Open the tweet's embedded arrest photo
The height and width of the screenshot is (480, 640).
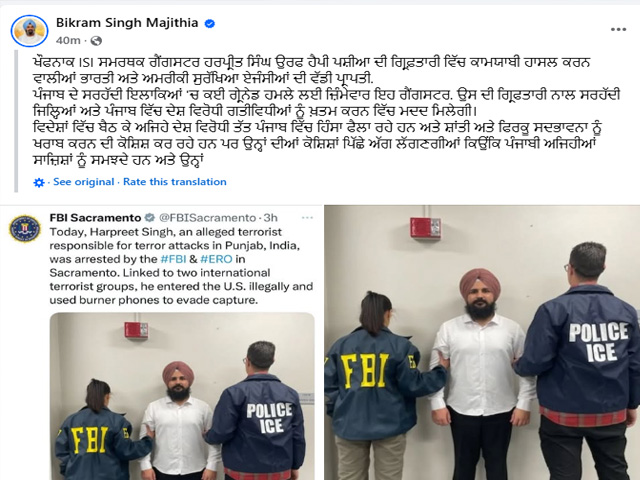click(x=182, y=396)
